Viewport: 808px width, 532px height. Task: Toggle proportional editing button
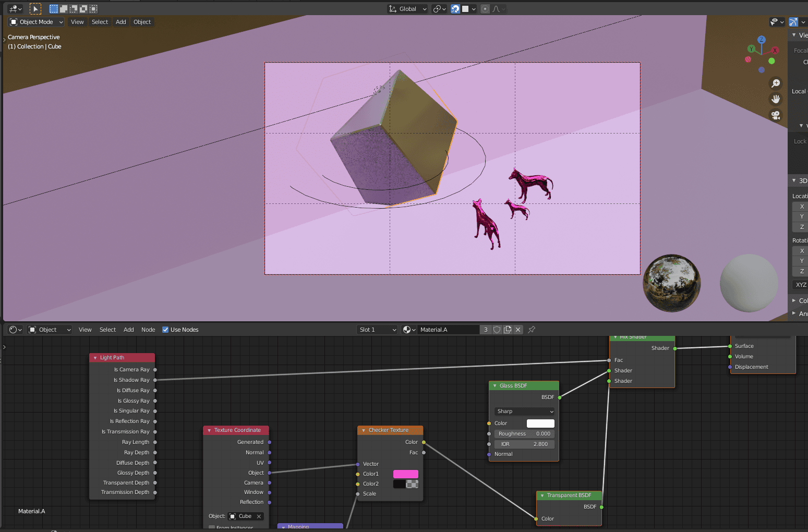tap(485, 9)
